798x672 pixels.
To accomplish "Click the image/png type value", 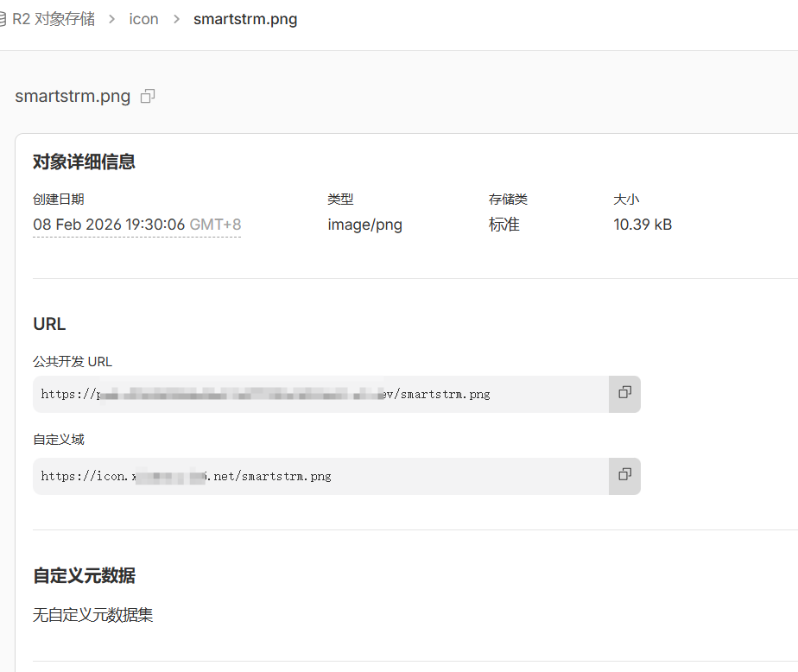I will [365, 225].
